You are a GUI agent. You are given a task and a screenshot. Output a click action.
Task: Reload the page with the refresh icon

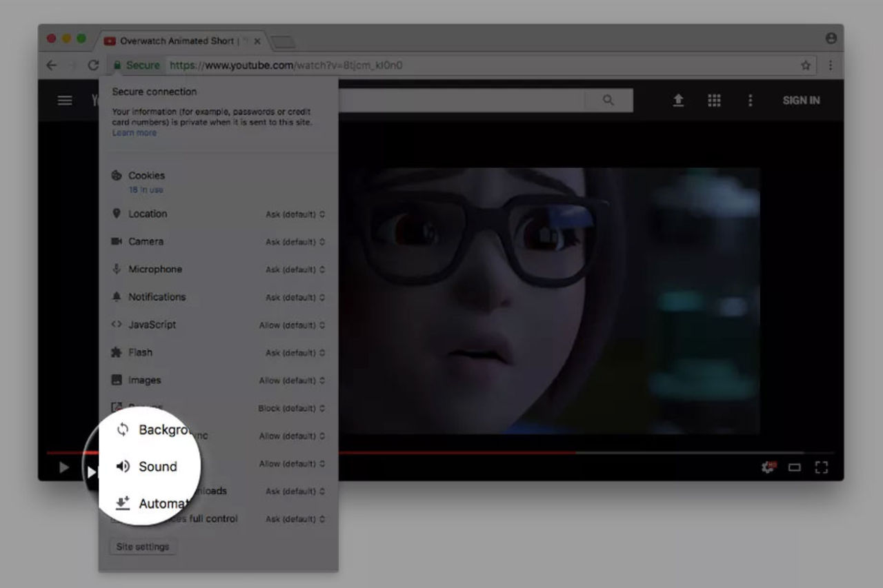pyautogui.click(x=93, y=65)
